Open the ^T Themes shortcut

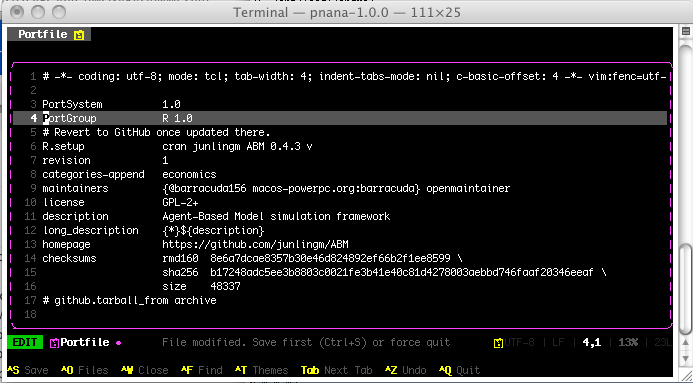(x=262, y=370)
